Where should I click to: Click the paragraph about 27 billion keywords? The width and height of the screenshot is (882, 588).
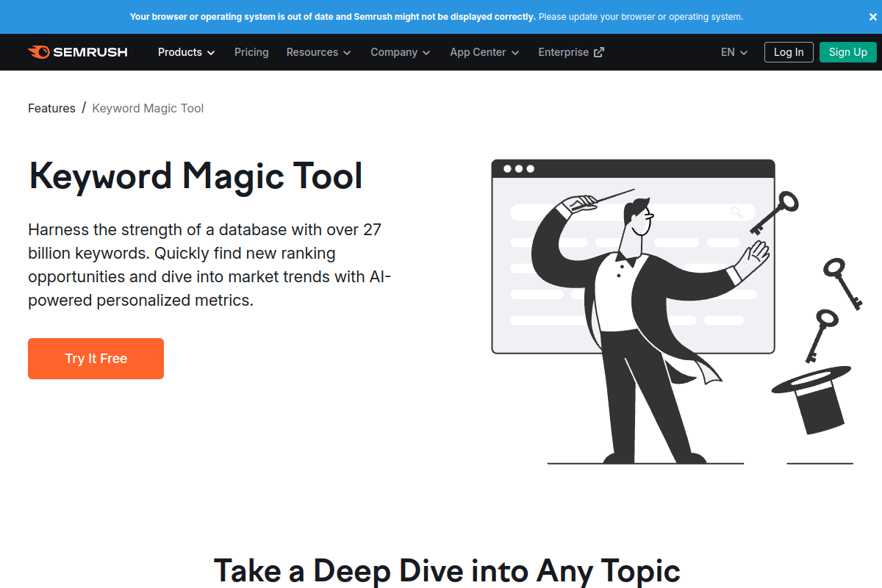pos(210,265)
